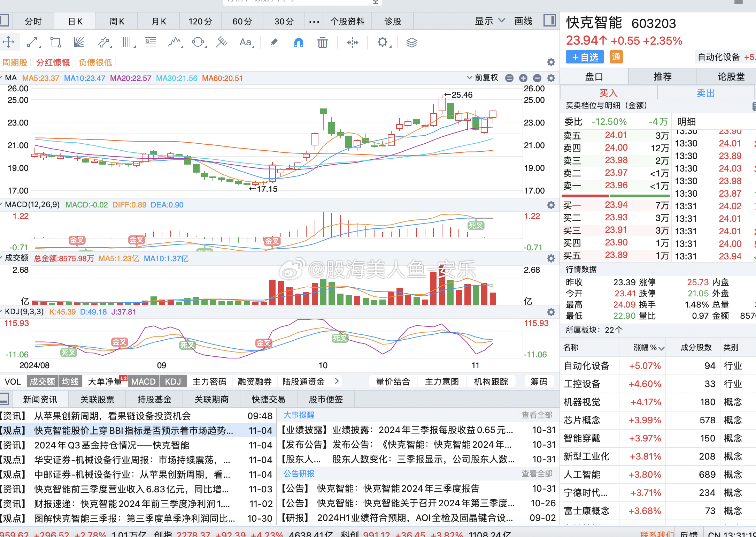
Task: Open the 关联股票 related stocks tab
Action: (x=97, y=399)
